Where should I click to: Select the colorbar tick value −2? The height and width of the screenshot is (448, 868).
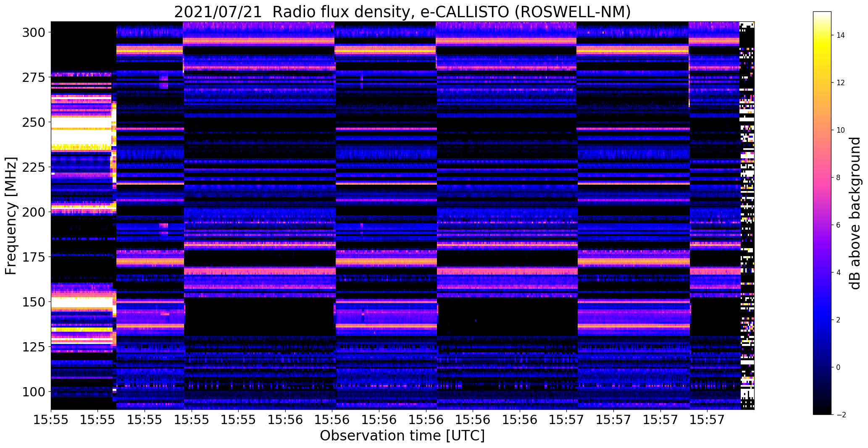click(840, 415)
